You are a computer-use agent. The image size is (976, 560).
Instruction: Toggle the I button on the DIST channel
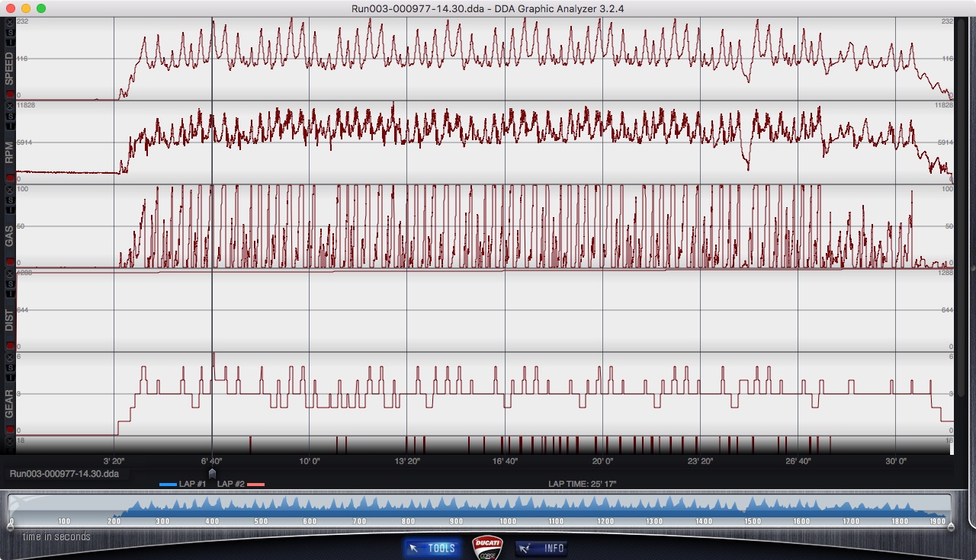[9, 293]
